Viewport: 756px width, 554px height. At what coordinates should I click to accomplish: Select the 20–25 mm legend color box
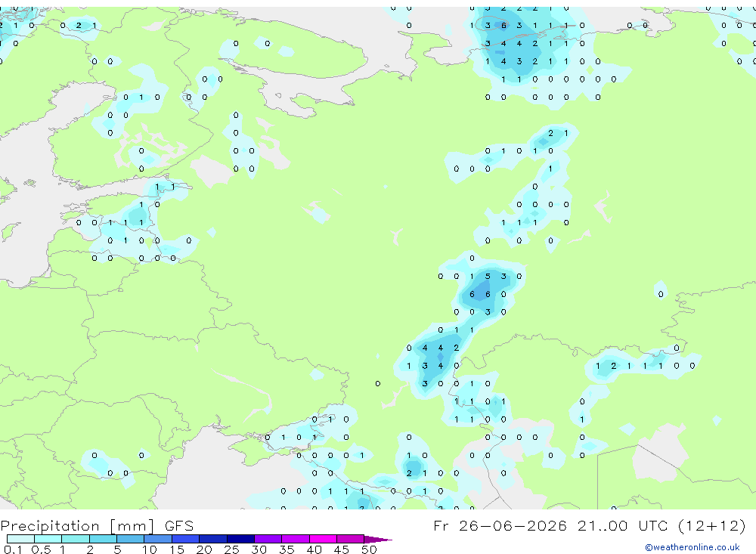[213, 539]
